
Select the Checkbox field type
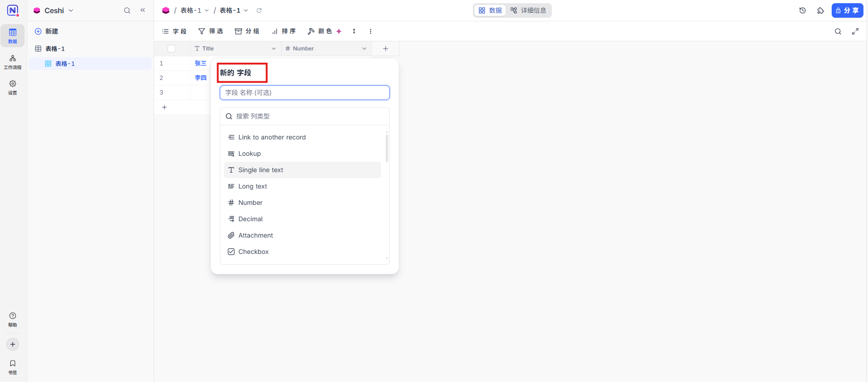pyautogui.click(x=303, y=252)
